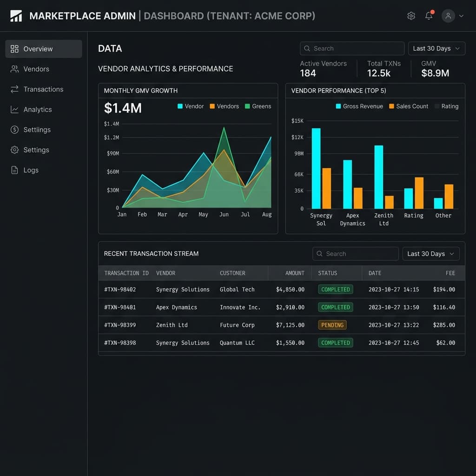Toggle the Vendors series in GMV legend
The width and height of the screenshot is (476, 476).
(225, 106)
